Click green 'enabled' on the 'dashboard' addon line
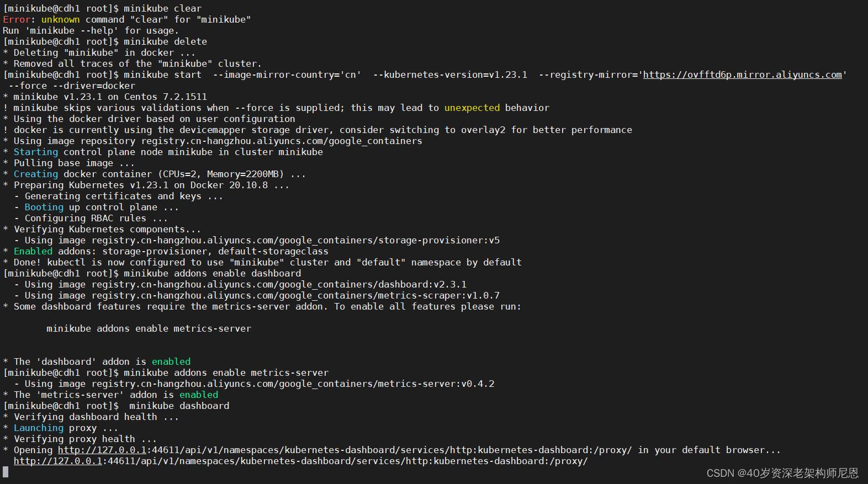868x484 pixels. (171, 361)
